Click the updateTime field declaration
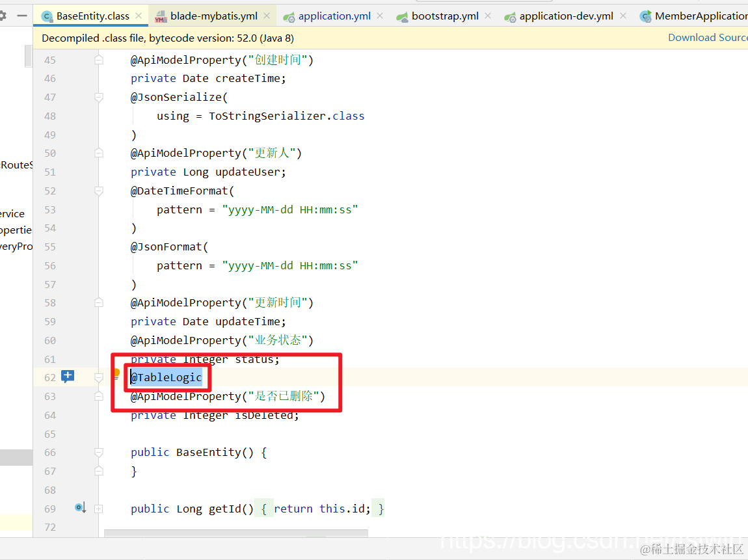Viewport: 748px width, 560px height. 209,321
